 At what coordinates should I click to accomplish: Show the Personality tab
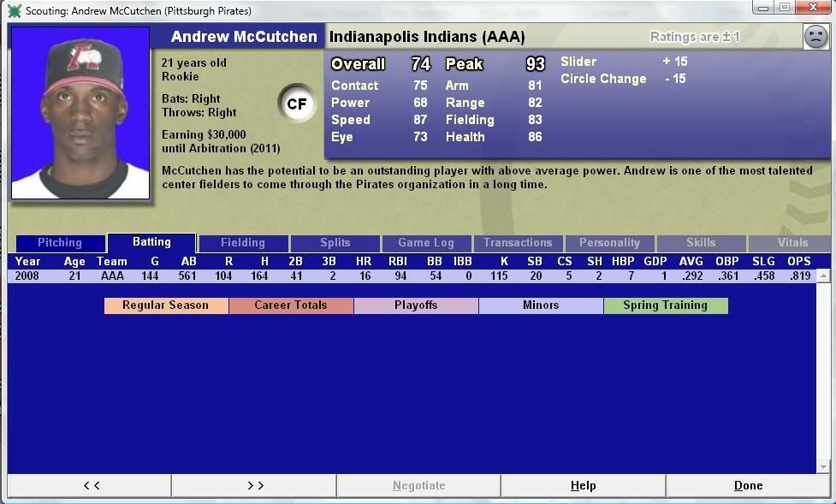[609, 243]
